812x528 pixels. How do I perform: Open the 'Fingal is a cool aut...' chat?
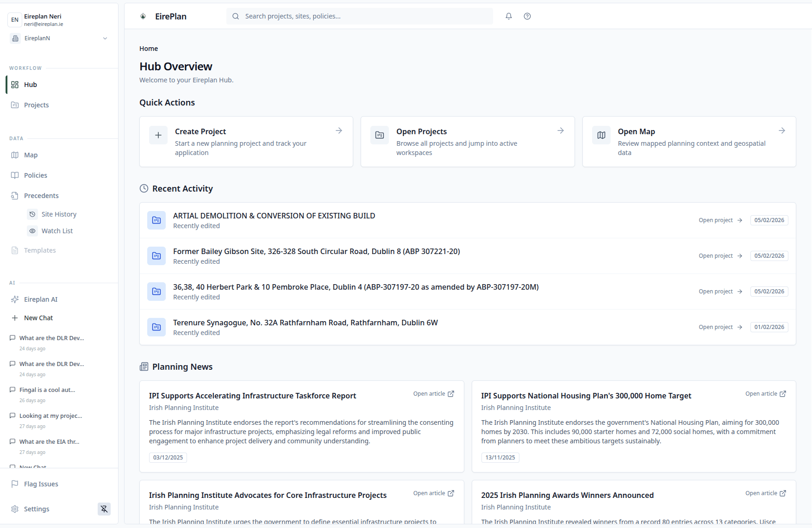47,390
